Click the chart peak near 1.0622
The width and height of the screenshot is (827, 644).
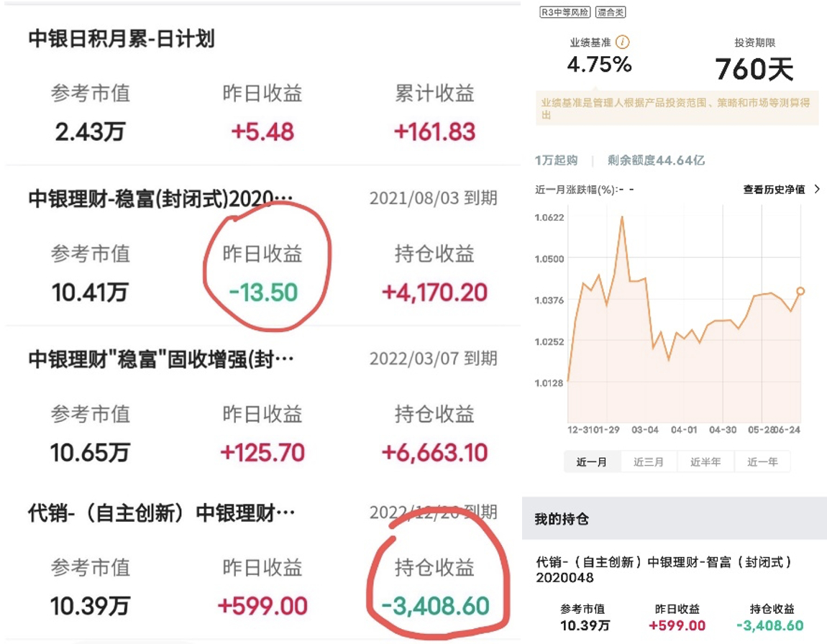pyautogui.click(x=623, y=216)
